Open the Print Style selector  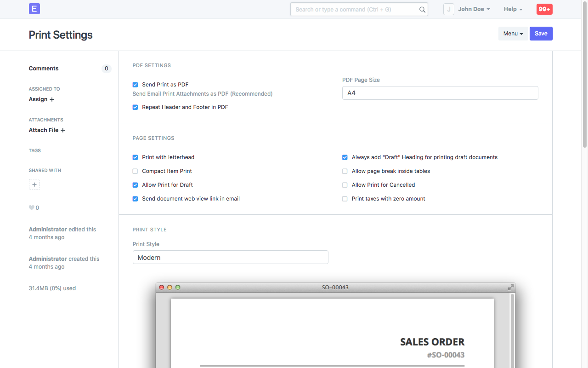[230, 258]
